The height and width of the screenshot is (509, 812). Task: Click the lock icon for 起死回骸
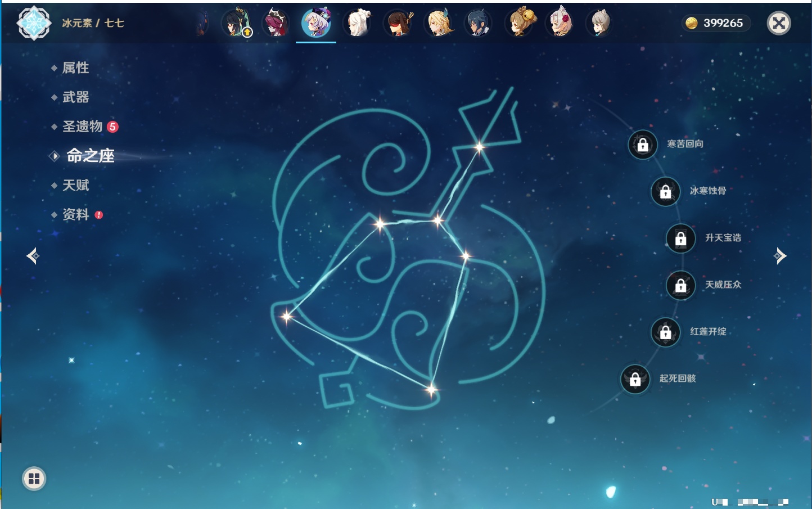click(x=635, y=379)
